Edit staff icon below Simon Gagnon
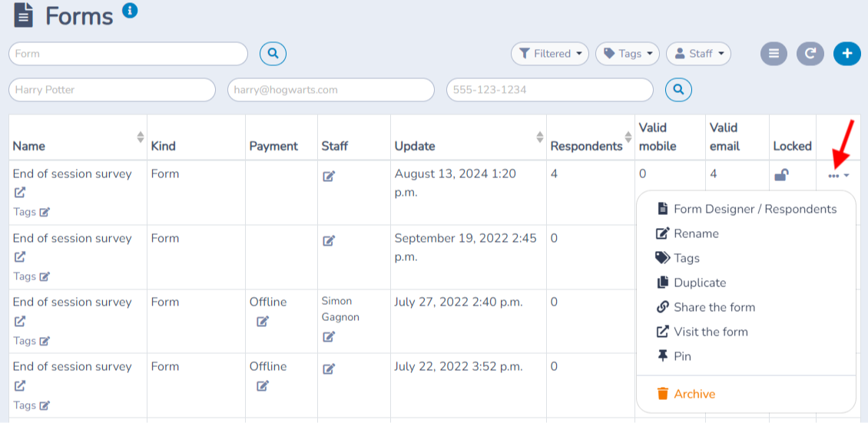The height and width of the screenshot is (423, 868). (329, 336)
